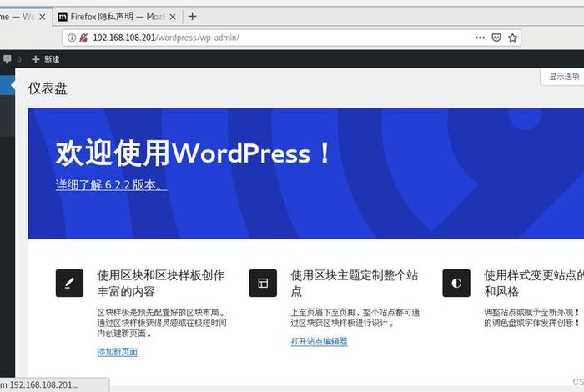The height and width of the screenshot is (392, 584).
Task: Click the pencil edit icon for block patterns
Action: pos(69,283)
